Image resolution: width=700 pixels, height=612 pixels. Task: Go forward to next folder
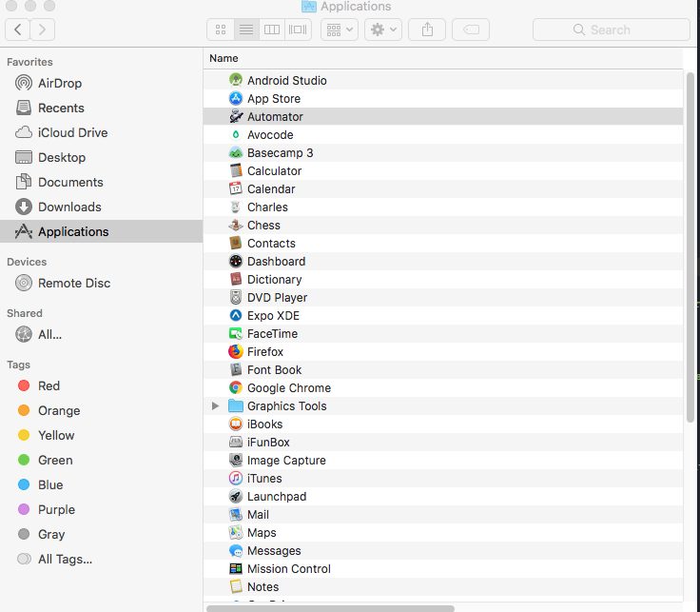(x=43, y=30)
